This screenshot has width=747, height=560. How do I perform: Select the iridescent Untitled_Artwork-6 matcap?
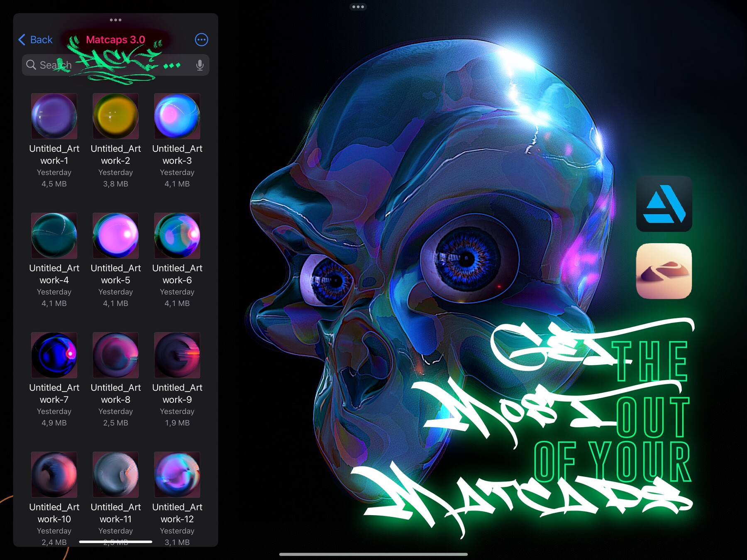click(x=177, y=235)
